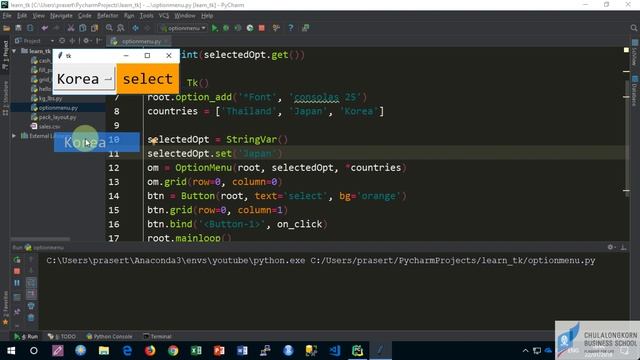The image size is (640, 360).
Task: Open Excel from the taskbar
Action: [196, 350]
